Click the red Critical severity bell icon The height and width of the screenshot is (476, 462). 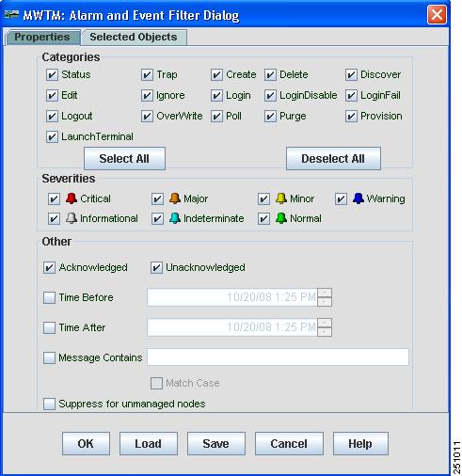pos(72,198)
